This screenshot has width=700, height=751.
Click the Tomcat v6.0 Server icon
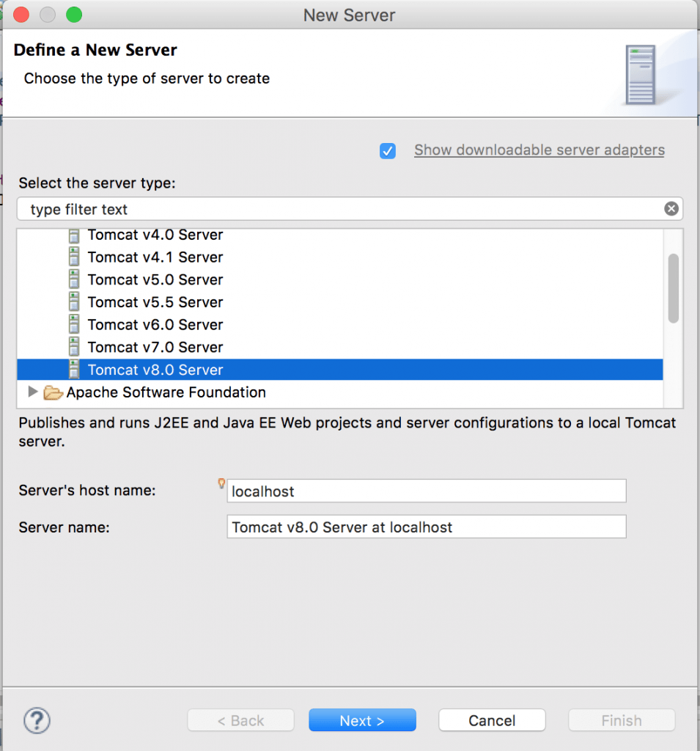pyautogui.click(x=74, y=324)
